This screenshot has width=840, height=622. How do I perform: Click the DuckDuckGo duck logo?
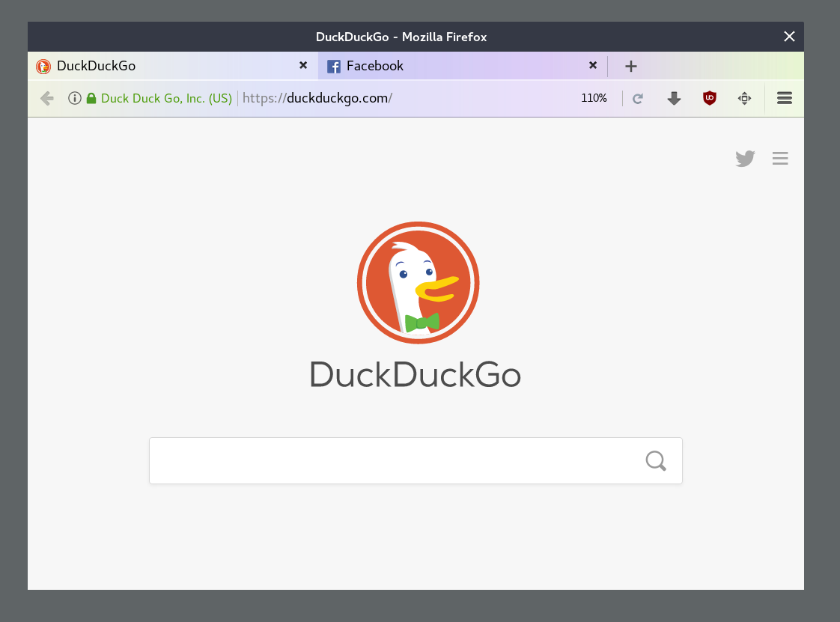click(419, 283)
